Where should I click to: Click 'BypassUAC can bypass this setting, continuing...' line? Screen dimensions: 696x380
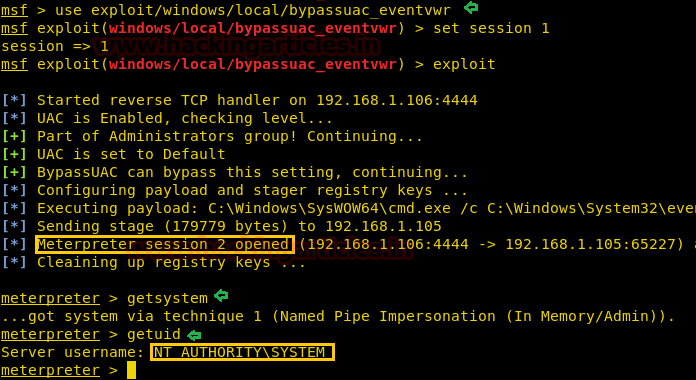coord(252,172)
